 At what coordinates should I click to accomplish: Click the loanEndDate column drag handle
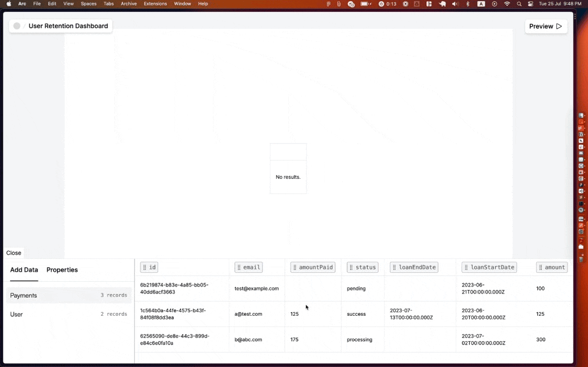click(395, 268)
